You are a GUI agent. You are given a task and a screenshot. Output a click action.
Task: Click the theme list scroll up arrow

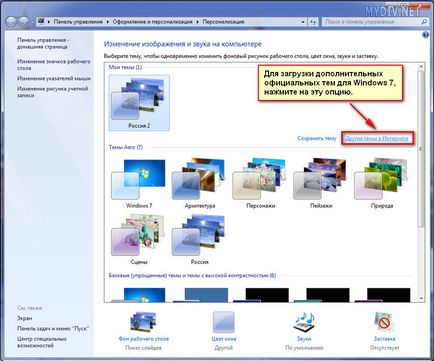tap(421, 66)
